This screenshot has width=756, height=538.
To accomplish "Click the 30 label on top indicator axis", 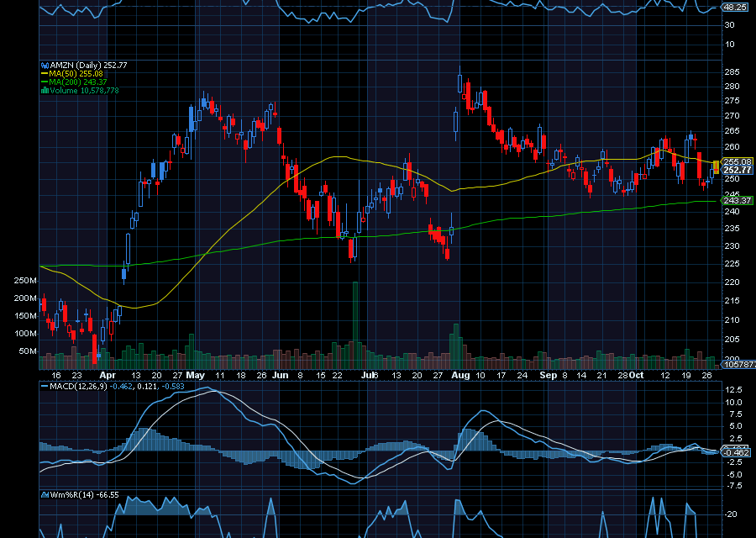I will click(730, 25).
